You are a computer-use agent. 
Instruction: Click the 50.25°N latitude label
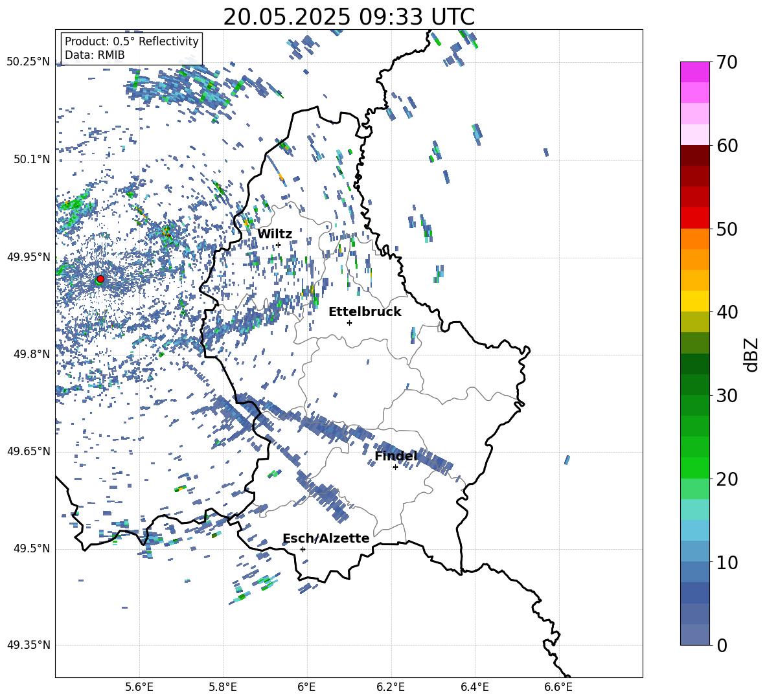(x=29, y=62)
